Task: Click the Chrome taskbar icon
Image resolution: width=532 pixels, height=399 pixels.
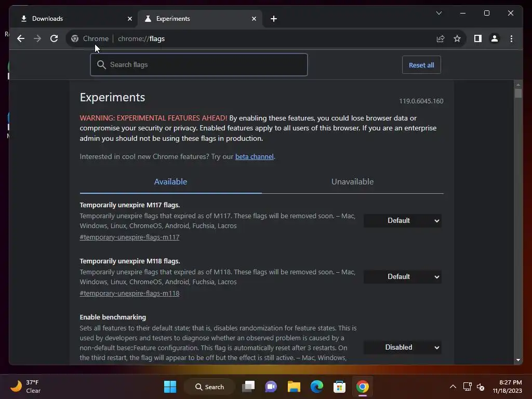Action: pos(362,387)
